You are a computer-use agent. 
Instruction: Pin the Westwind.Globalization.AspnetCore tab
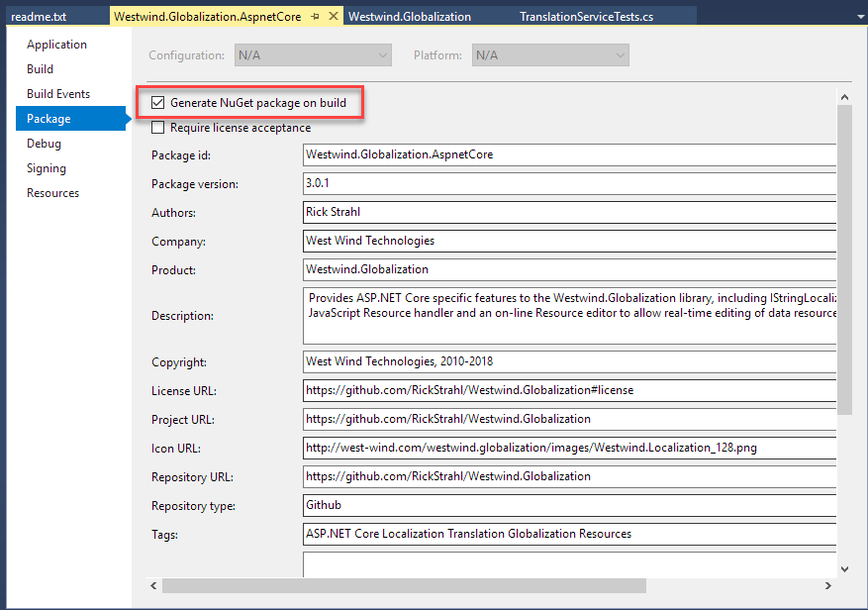click(x=315, y=17)
